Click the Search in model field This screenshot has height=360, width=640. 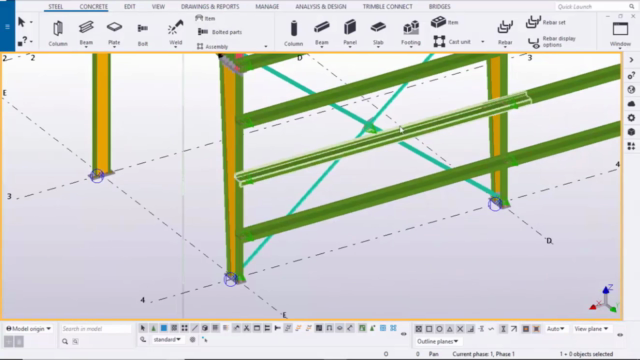[x=96, y=329]
